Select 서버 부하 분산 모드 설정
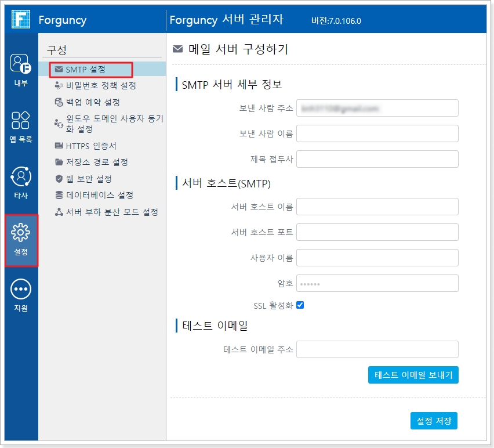The width and height of the screenshot is (494, 448). 112,212
